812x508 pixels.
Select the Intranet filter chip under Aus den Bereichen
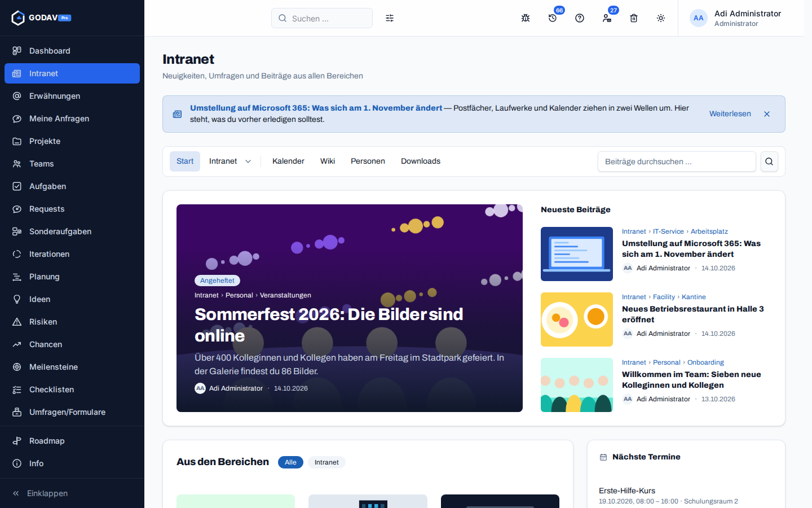326,462
